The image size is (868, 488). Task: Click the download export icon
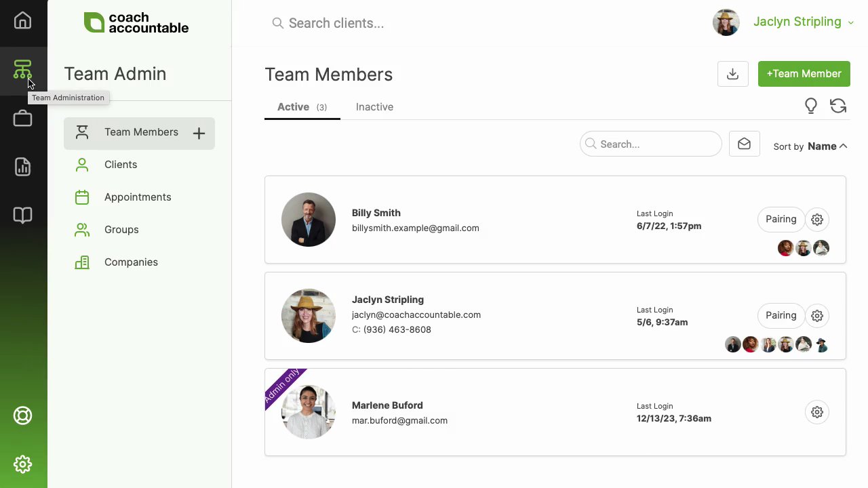pos(732,74)
